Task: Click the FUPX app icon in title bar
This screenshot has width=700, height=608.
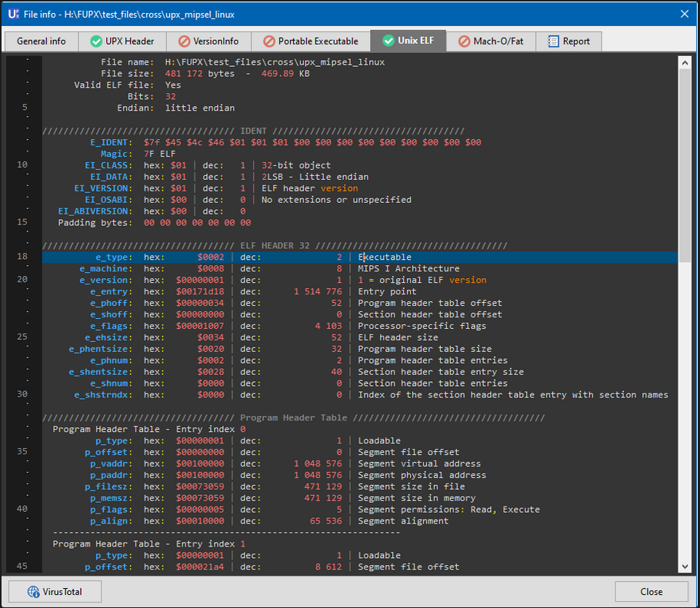Action: coord(13,15)
